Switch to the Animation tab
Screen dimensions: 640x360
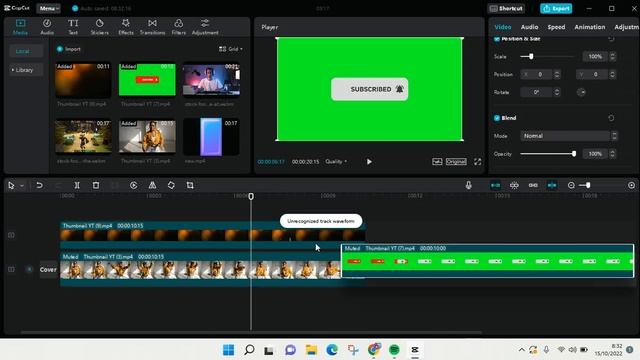(590, 27)
